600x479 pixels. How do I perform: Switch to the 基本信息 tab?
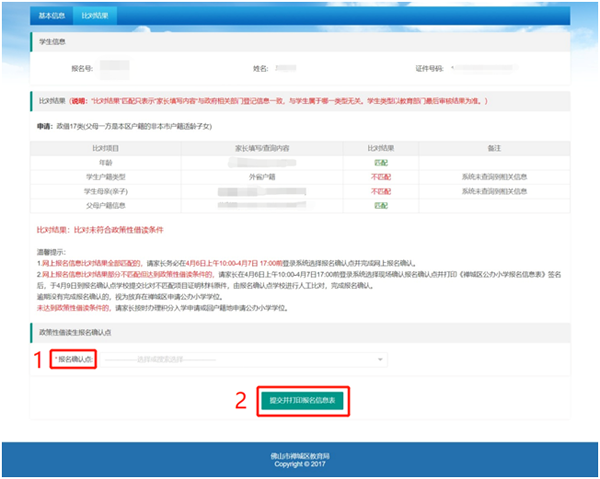point(52,17)
